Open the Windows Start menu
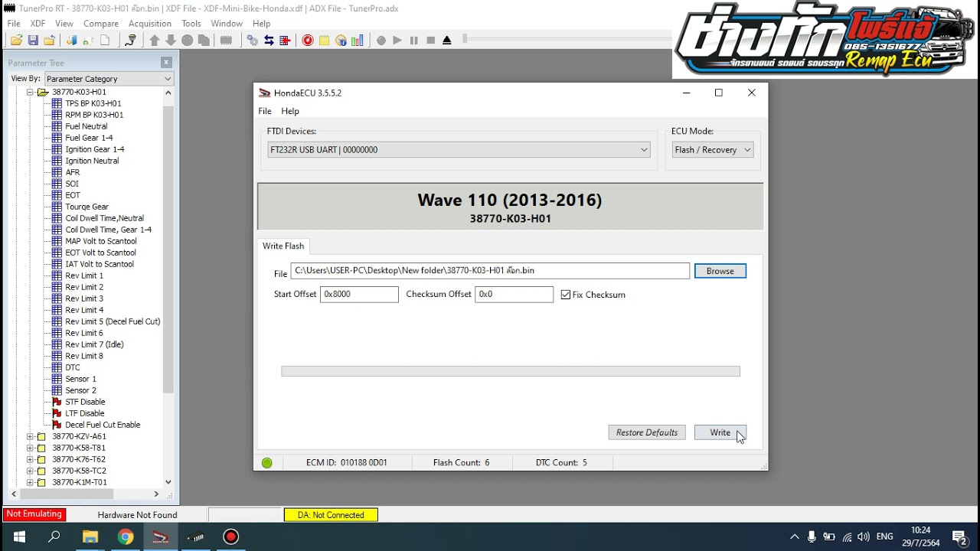The height and width of the screenshot is (551, 980). 18,536
